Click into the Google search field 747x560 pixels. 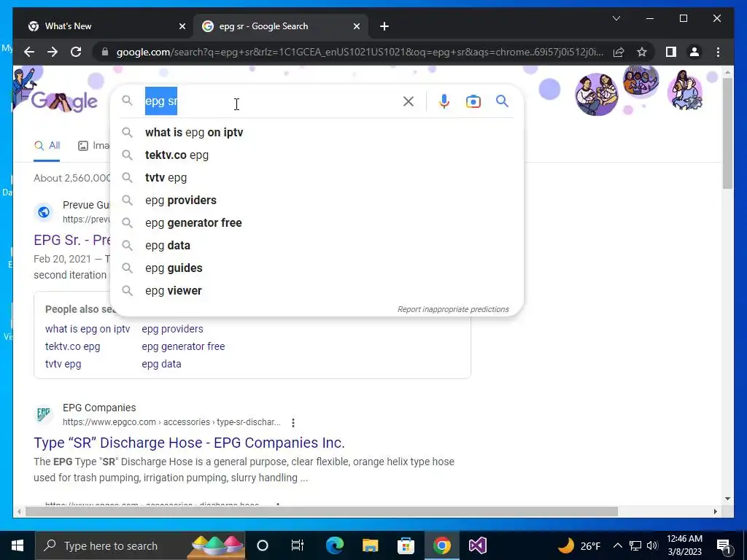click(269, 101)
